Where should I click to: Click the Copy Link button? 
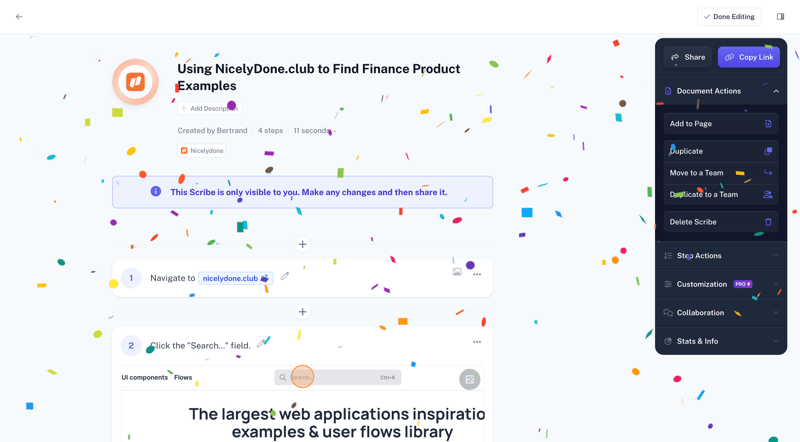[749, 57]
